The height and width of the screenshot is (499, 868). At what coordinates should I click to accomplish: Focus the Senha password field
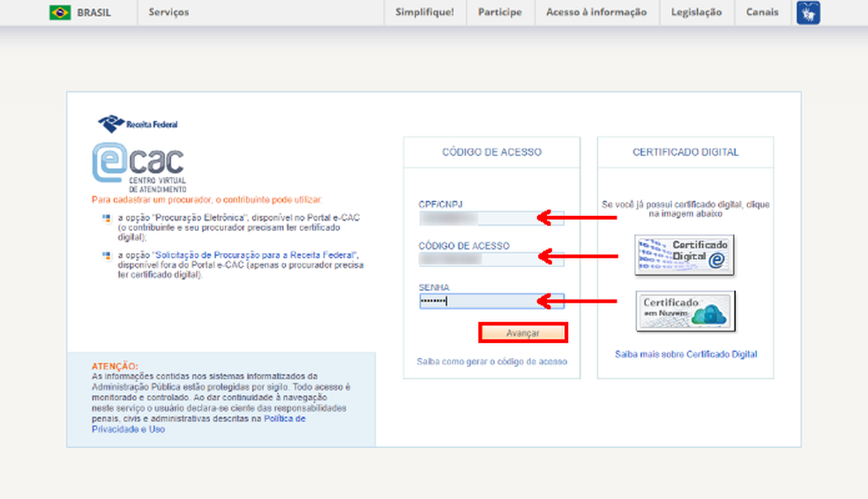pyautogui.click(x=491, y=301)
